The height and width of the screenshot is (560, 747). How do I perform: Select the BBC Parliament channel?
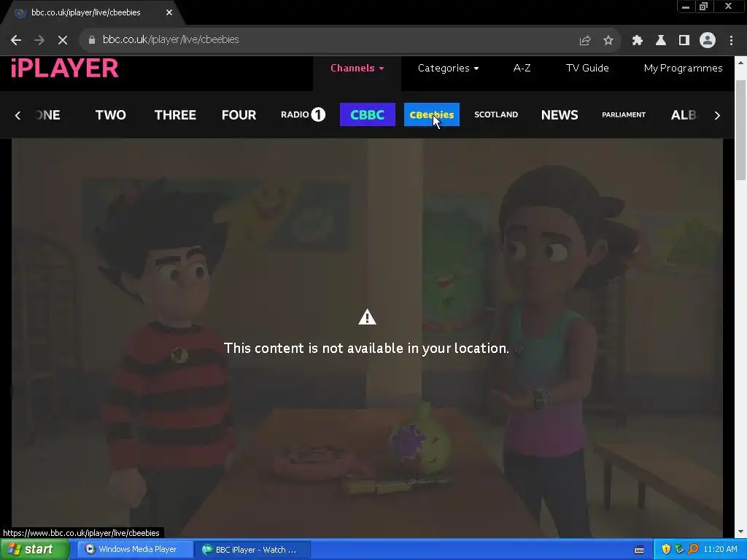624,114
